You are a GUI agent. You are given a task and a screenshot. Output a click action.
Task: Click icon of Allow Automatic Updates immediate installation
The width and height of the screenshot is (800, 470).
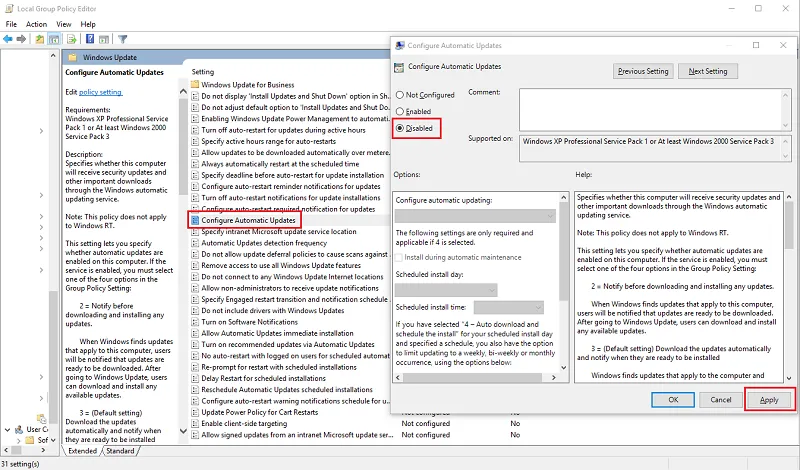pyautogui.click(x=195, y=333)
